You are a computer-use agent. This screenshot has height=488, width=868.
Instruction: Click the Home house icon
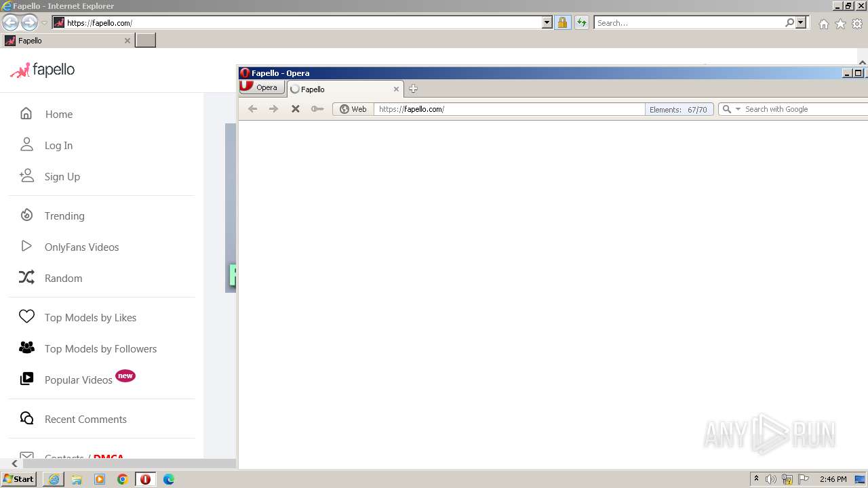26,113
